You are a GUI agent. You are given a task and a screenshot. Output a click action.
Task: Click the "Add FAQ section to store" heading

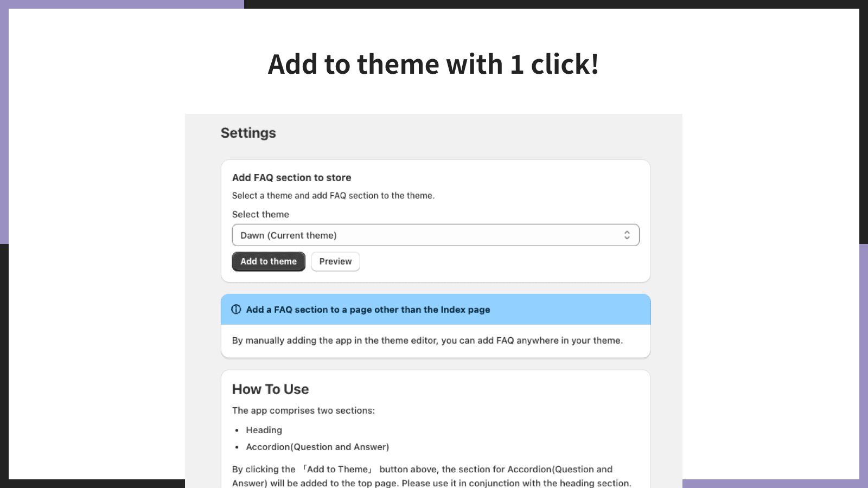click(x=291, y=178)
